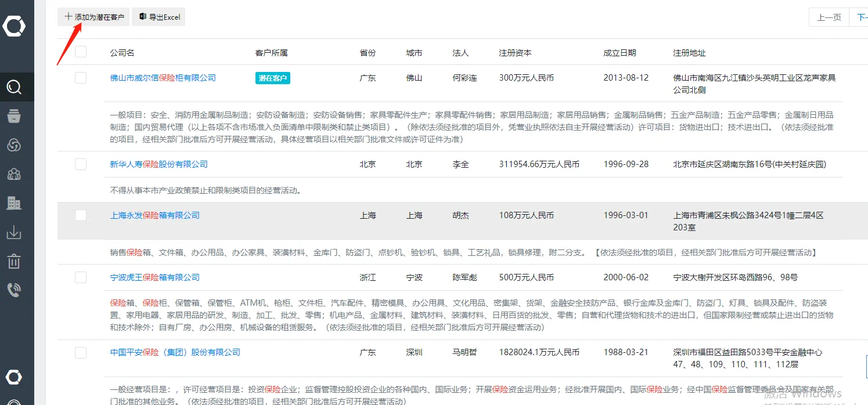Toggle the select-all checkbox in table header
The width and height of the screenshot is (868, 405).
pos(81,52)
